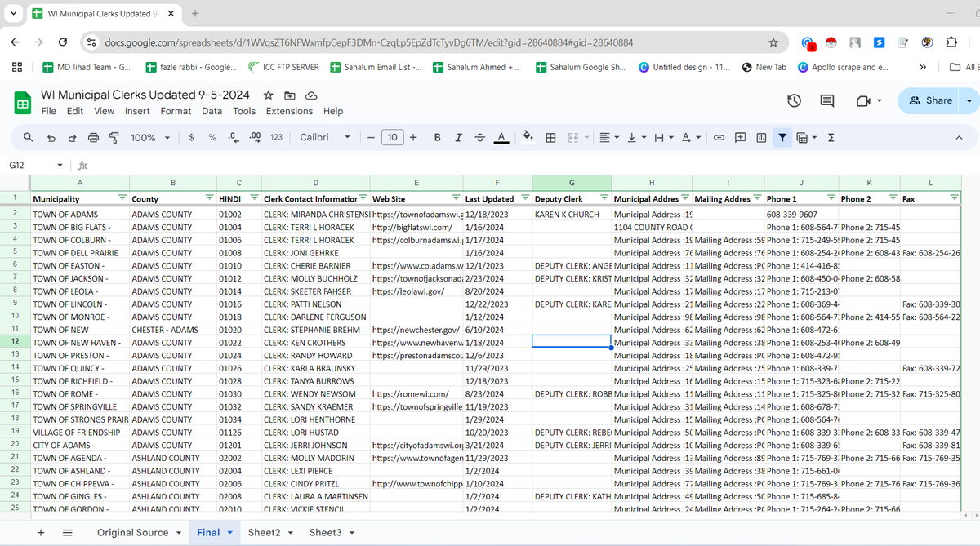Screen dimensions: 980x546
Task: Activate the paint format tool
Action: point(114,138)
